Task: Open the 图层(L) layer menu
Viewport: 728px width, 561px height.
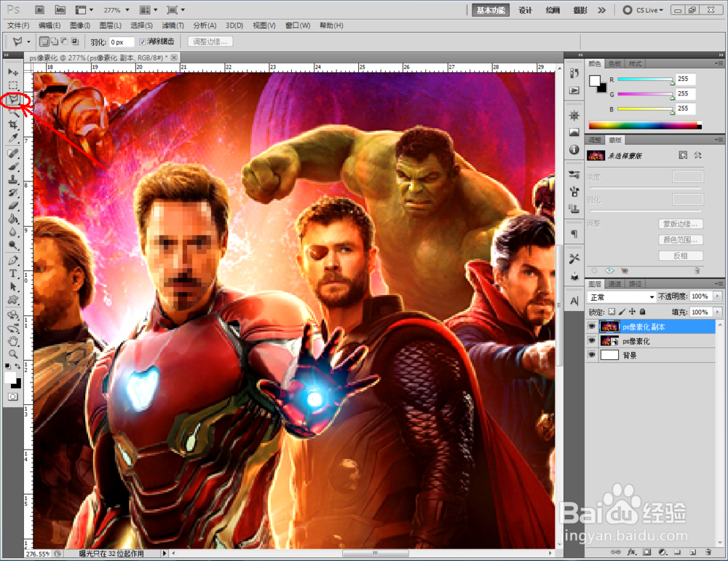Action: pos(111,25)
